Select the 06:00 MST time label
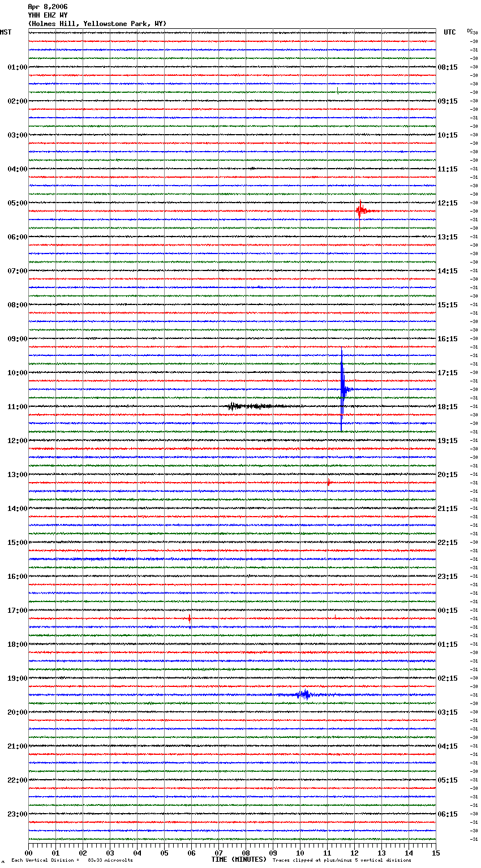Viewport: 481px width, 868px height. tap(17, 237)
